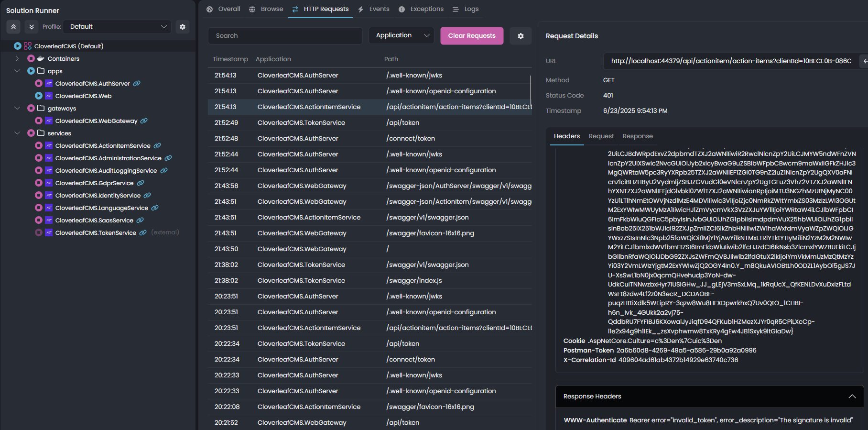Expand the Containers tree node
Viewport: 868px width, 430px height.
pos(17,59)
